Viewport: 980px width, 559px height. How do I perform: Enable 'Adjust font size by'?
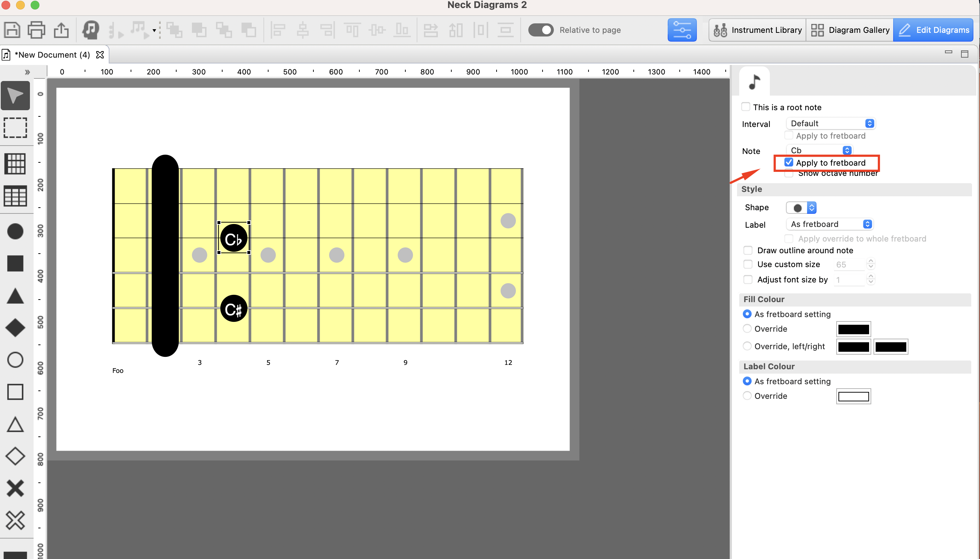[x=748, y=279]
